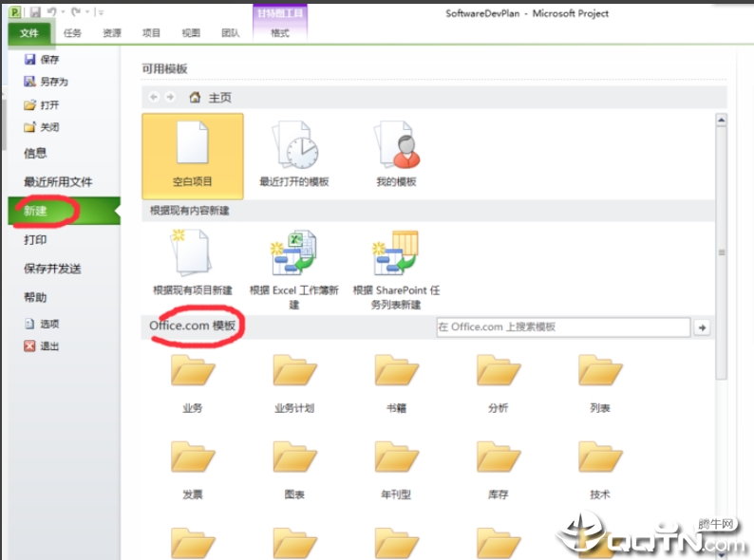Screen dimensions: 754x560
Task: Open the 业务计划 template folder
Action: click(x=294, y=378)
